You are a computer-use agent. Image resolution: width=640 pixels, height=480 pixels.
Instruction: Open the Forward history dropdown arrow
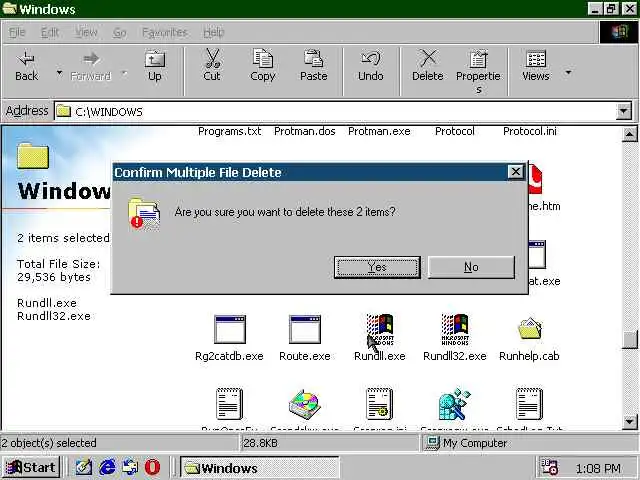coord(124,73)
